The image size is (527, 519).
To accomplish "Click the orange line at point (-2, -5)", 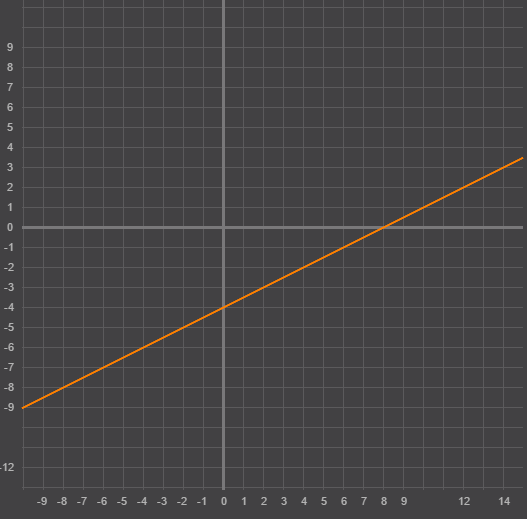I will point(184,327).
